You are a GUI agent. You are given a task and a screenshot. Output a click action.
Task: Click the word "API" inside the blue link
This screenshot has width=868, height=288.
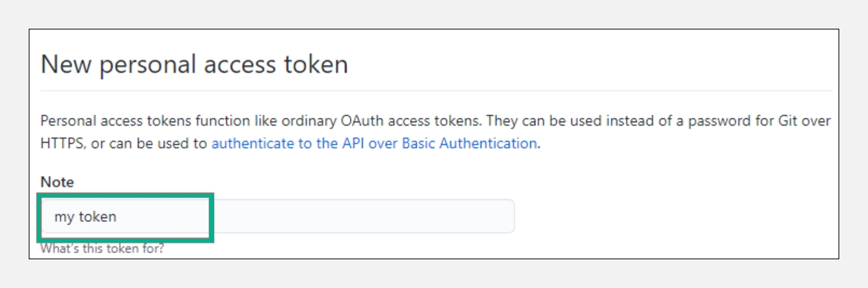(353, 143)
